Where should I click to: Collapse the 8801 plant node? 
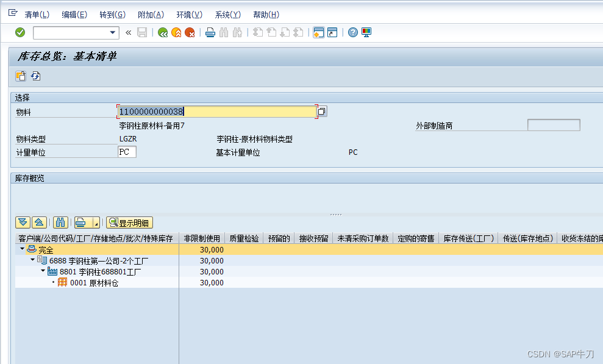(x=43, y=271)
